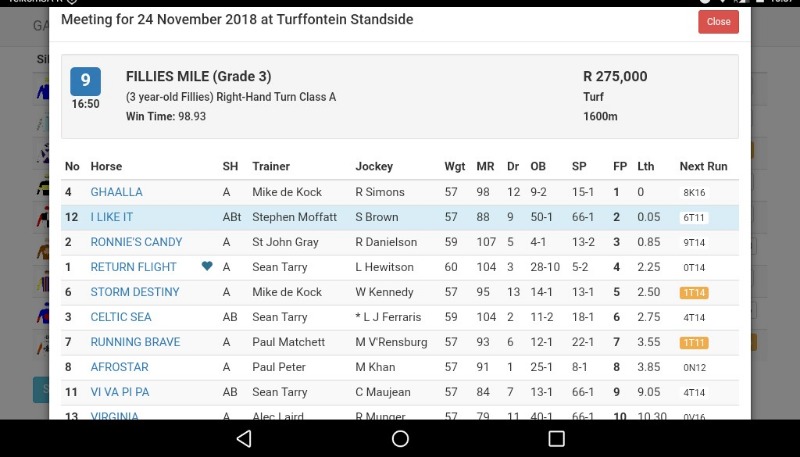Screen dimensions: 800x457
Task: Tap the Android recent apps square icon
Action: point(556,439)
